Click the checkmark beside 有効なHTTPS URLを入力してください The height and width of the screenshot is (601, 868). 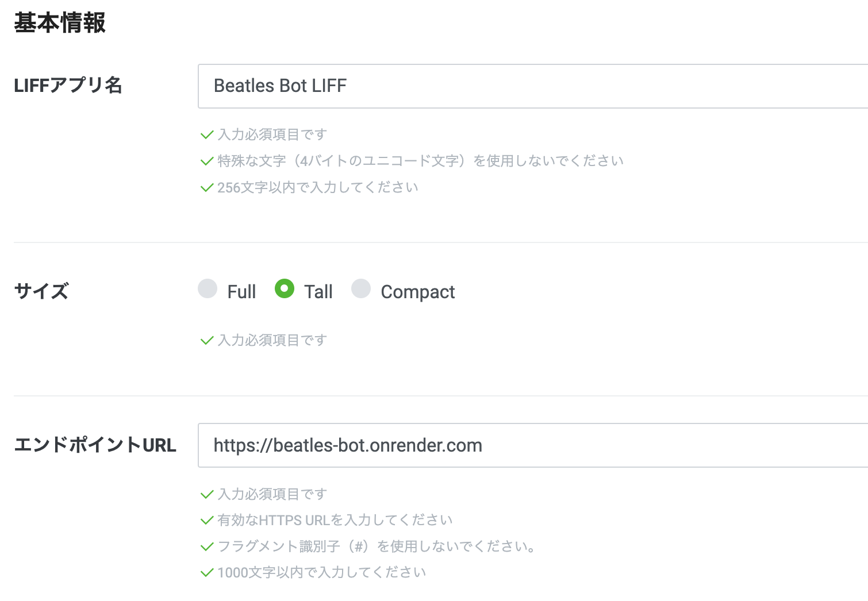click(x=206, y=520)
